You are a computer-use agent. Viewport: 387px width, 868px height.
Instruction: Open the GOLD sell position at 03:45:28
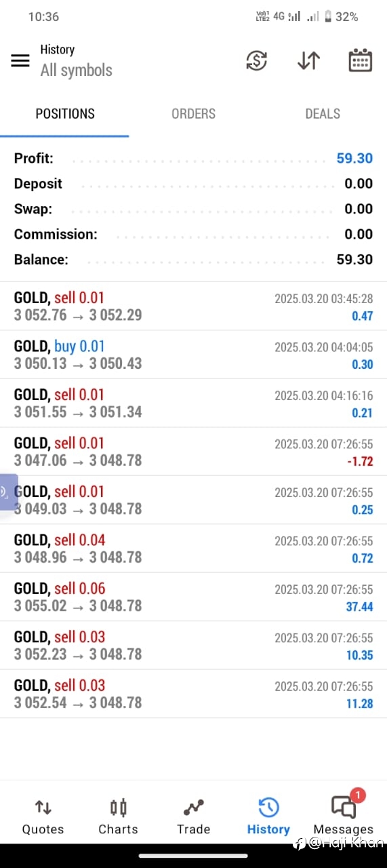(193, 307)
